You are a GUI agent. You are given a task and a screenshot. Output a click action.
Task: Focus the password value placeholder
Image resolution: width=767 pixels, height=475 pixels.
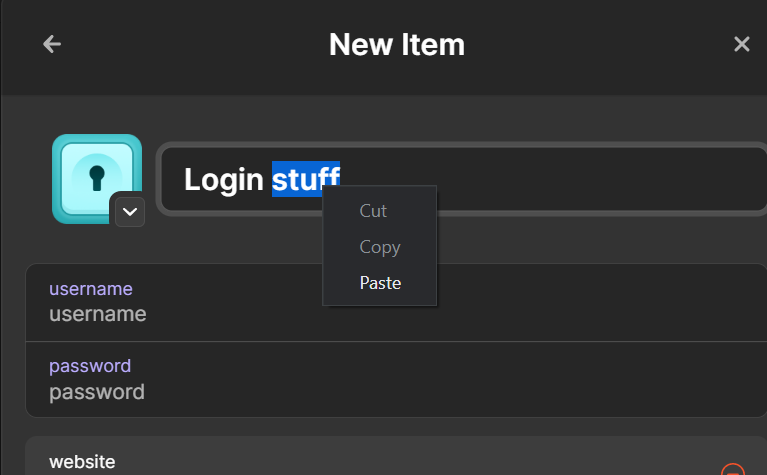pyautogui.click(x=97, y=391)
